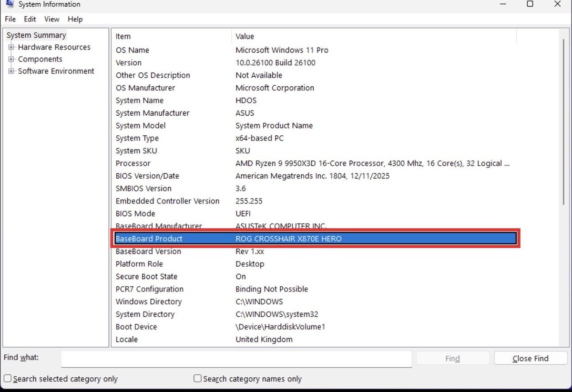Select the BaseBoard Version row
Screen dimensions: 572x392
pyautogui.click(x=316, y=251)
